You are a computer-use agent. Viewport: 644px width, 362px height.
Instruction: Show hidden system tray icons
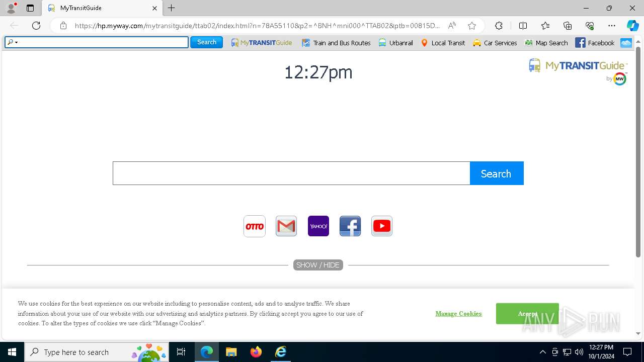click(542, 352)
